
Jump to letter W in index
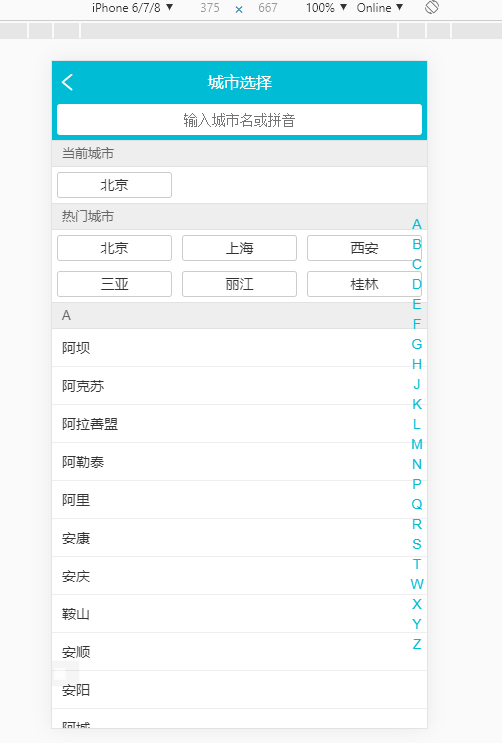coord(417,584)
